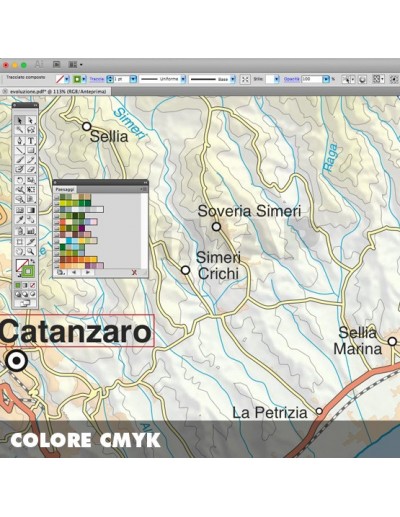400x517 pixels.
Task: Select the Column Graph tool
Action: pyautogui.click(x=30, y=231)
